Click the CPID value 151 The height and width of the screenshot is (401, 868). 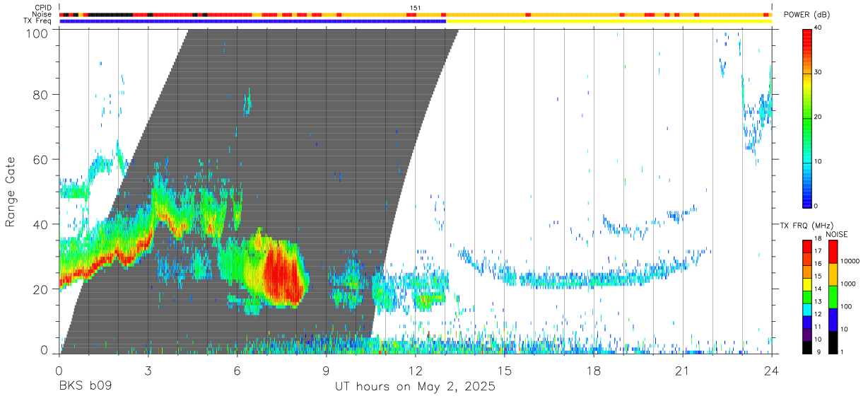(415, 8)
